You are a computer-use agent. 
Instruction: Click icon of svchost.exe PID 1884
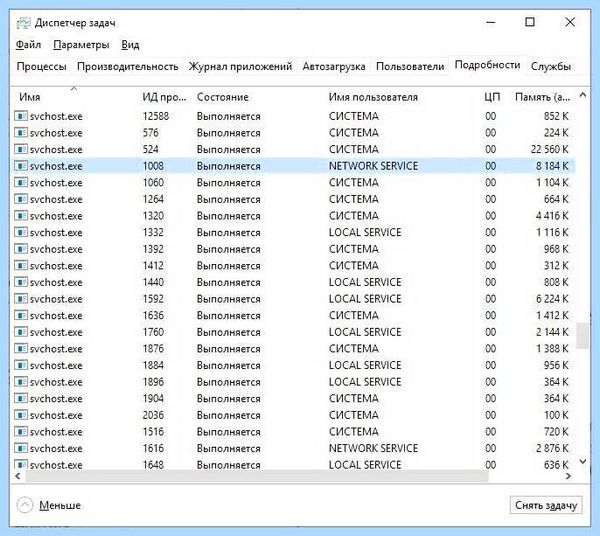click(x=21, y=365)
